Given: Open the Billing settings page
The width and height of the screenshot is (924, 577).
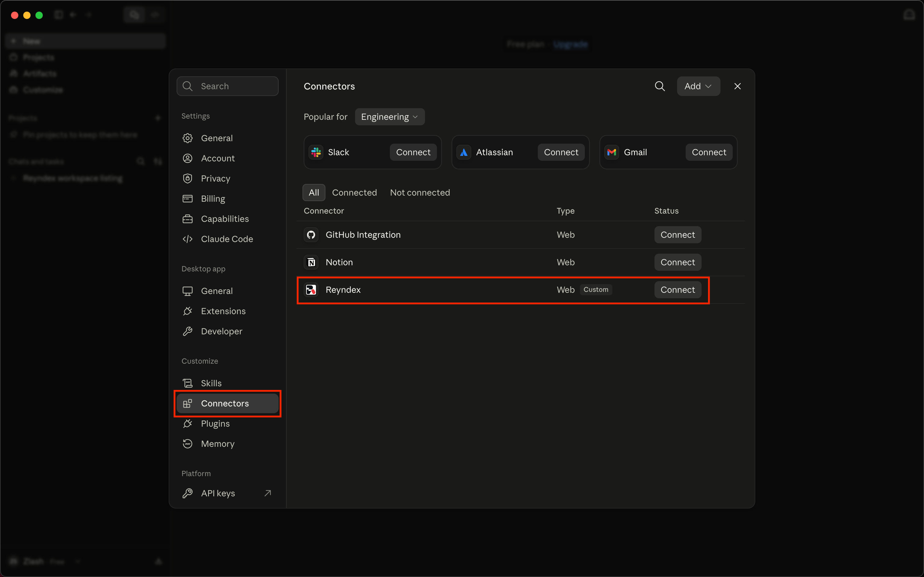Looking at the screenshot, I should pos(227,199).
